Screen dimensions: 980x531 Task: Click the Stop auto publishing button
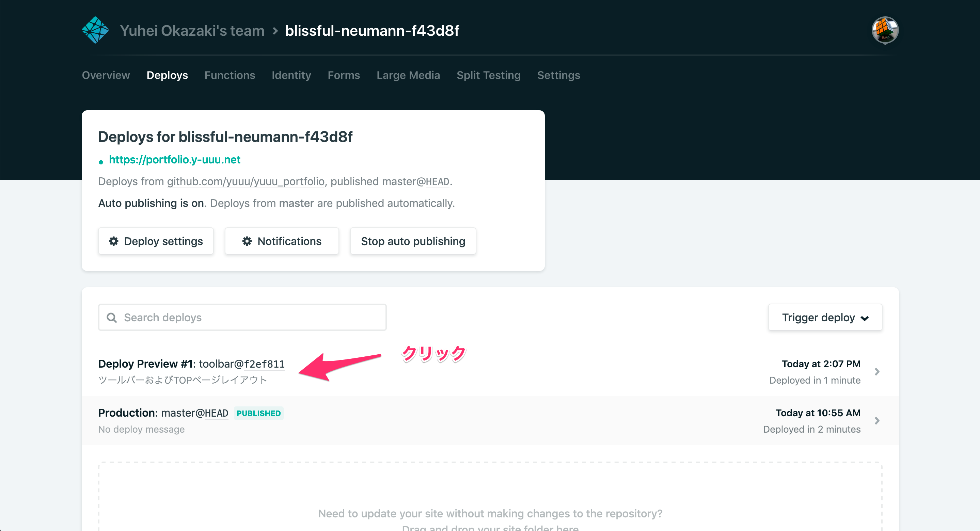(413, 241)
